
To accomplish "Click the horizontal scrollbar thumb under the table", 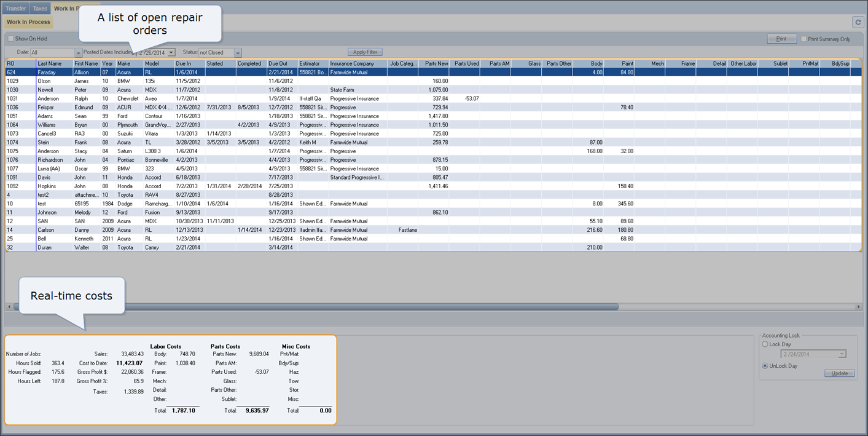I will coord(316,306).
